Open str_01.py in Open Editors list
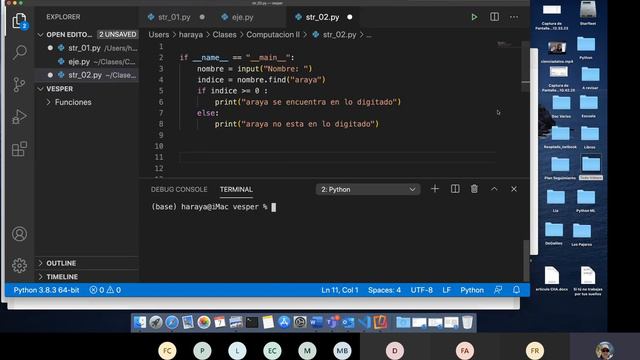The height and width of the screenshot is (360, 640). (87, 48)
